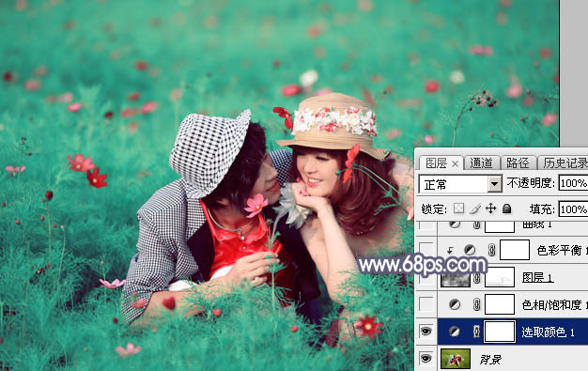Hide the 选取颜色 1 layer
Screen dimensions: 588x371
pyautogui.click(x=426, y=332)
